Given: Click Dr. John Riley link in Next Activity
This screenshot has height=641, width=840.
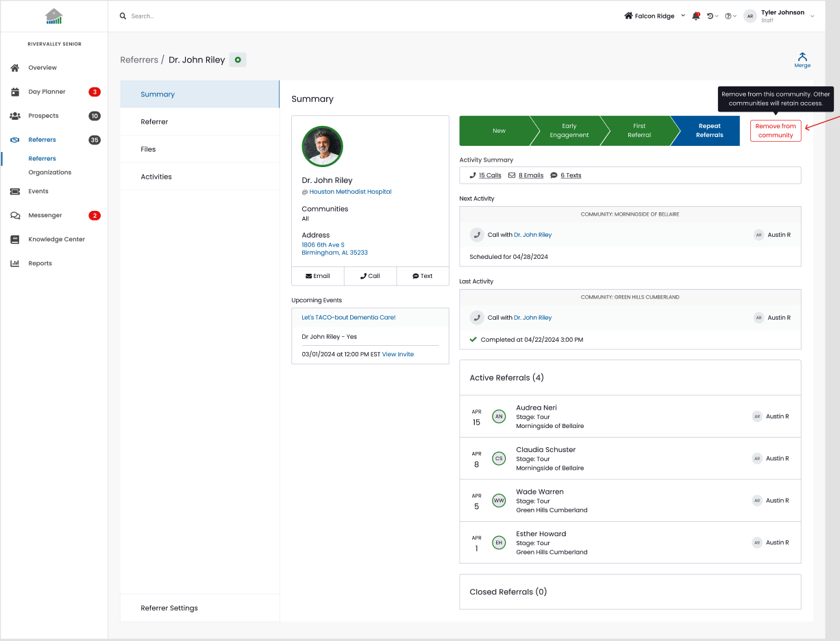Looking at the screenshot, I should tap(532, 235).
